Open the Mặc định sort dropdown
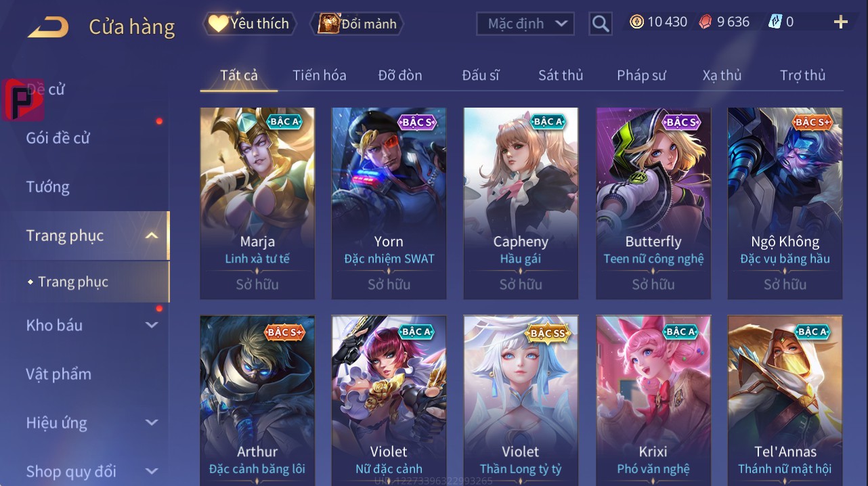868x486 pixels. pos(525,24)
